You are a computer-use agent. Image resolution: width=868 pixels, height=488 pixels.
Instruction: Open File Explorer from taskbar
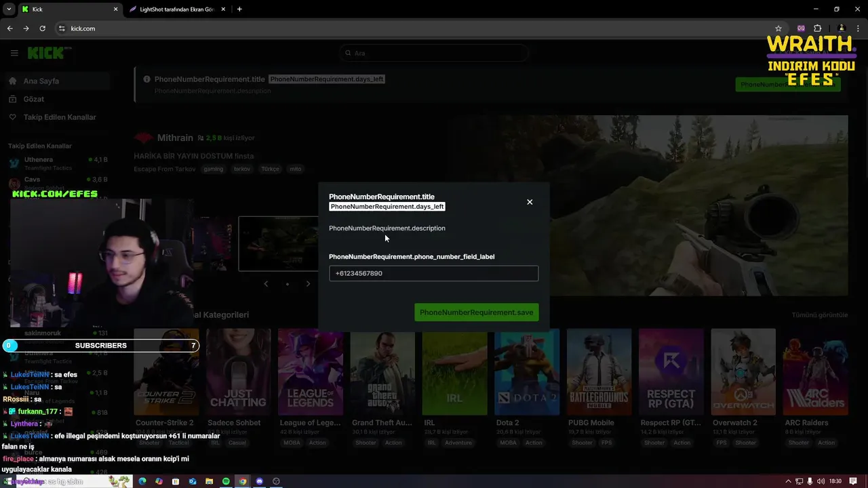tap(209, 481)
